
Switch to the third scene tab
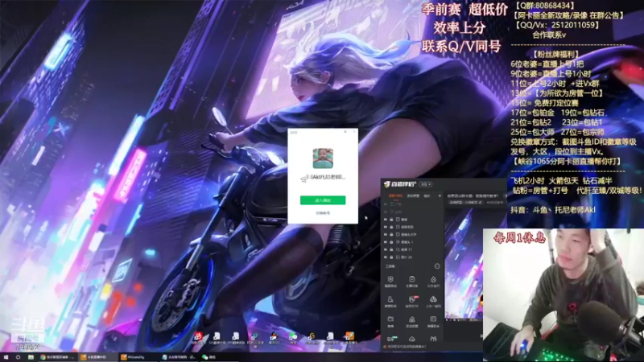click(x=427, y=195)
